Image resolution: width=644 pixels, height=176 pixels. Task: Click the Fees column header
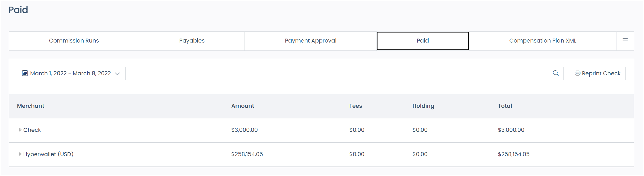(x=356, y=106)
